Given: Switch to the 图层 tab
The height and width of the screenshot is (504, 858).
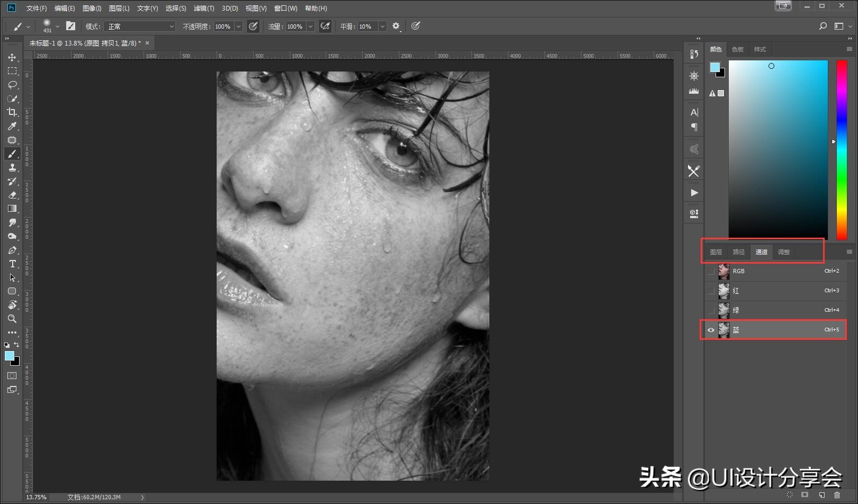Looking at the screenshot, I should click(x=716, y=252).
